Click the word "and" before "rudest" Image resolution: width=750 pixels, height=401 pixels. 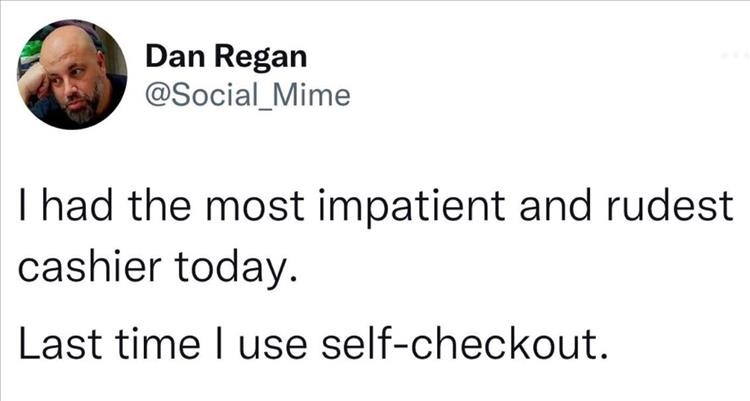pos(555,205)
